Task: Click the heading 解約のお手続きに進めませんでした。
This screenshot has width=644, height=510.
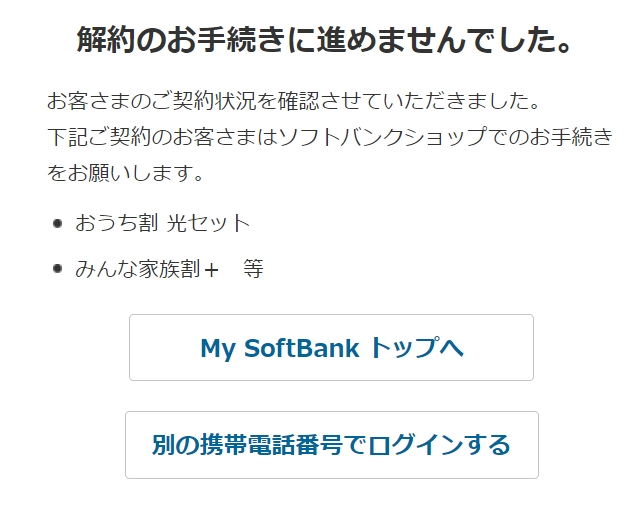Action: click(326, 41)
